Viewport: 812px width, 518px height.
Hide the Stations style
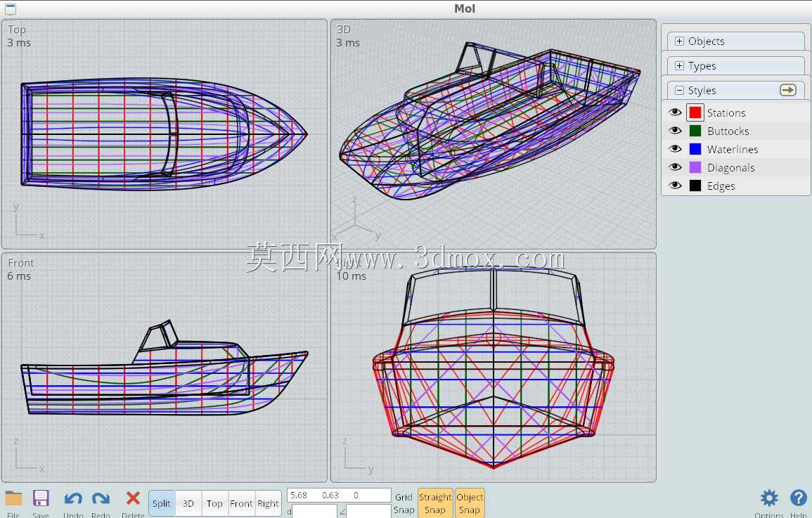675,112
